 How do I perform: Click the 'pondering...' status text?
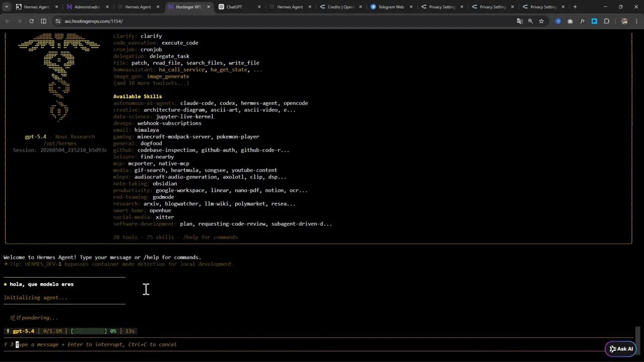point(40,318)
